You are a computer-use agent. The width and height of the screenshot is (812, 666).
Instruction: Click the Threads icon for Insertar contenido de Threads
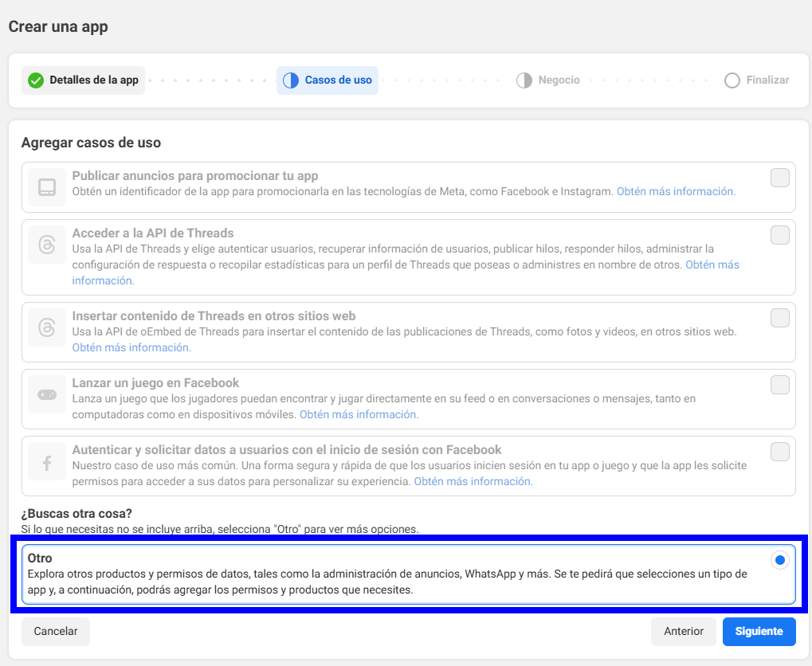(47, 327)
